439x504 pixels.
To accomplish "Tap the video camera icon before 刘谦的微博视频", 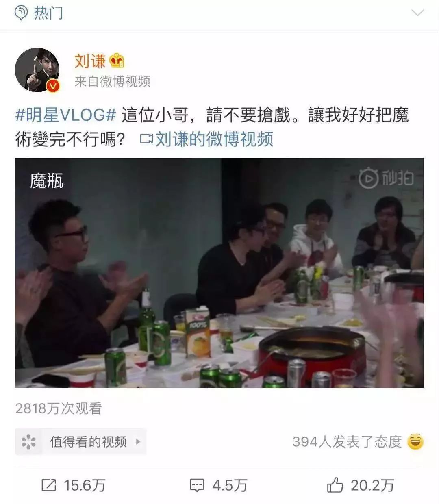I will (x=146, y=139).
